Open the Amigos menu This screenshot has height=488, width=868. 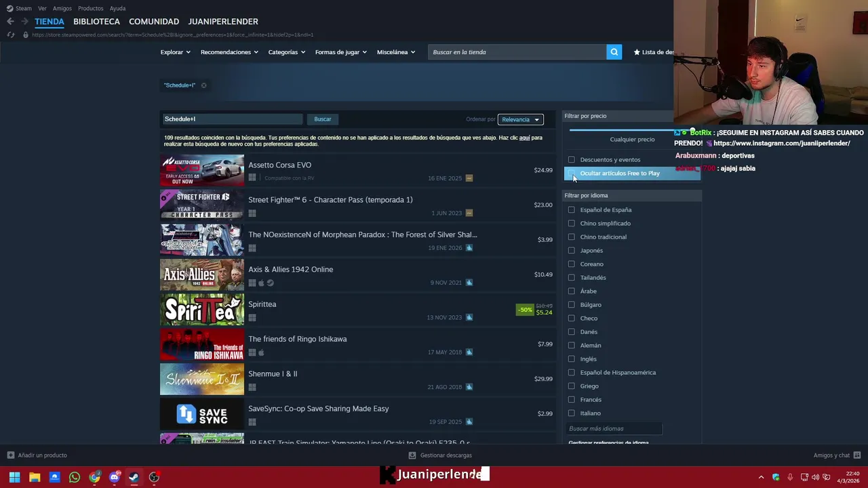(x=62, y=8)
